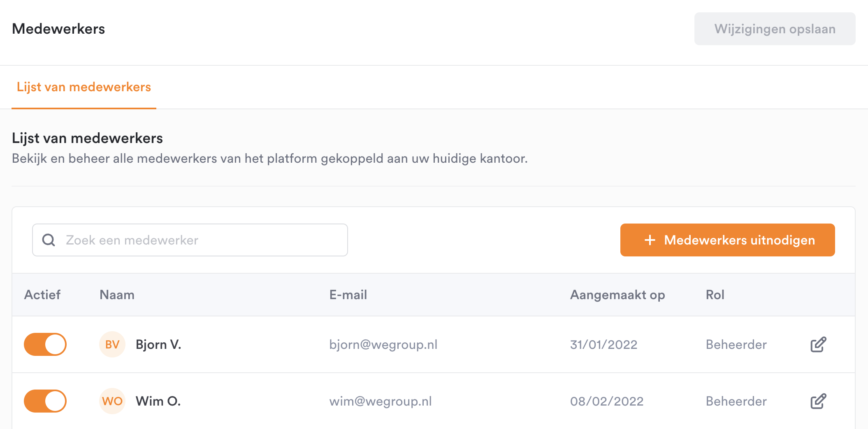
Task: Click the Bjorn V. name
Action: [158, 344]
